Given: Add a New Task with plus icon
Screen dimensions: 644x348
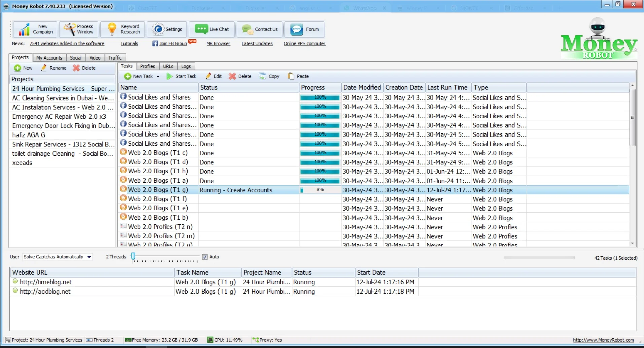Looking at the screenshot, I should tap(138, 76).
